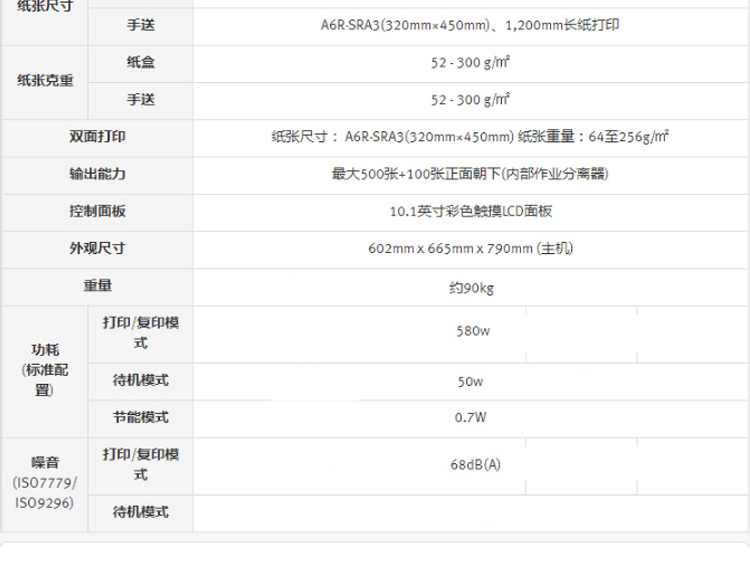
Task: Select the 外观尺寸 row header
Action: [97, 247]
